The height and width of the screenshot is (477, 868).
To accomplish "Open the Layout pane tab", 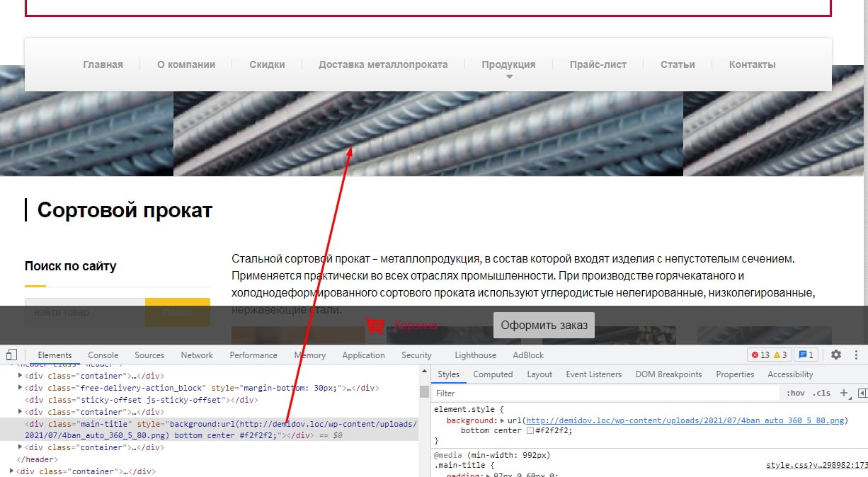I will tap(539, 374).
